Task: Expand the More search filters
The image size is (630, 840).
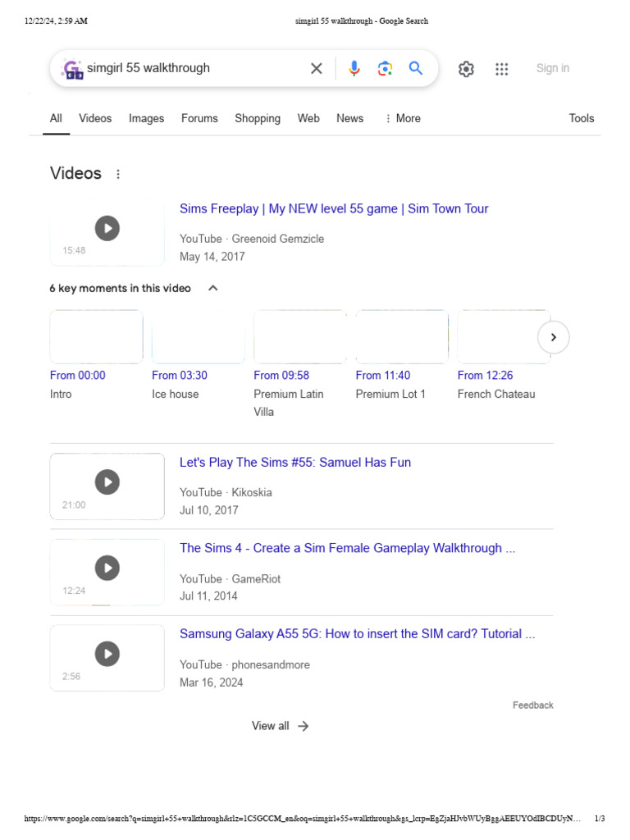Action: (402, 118)
